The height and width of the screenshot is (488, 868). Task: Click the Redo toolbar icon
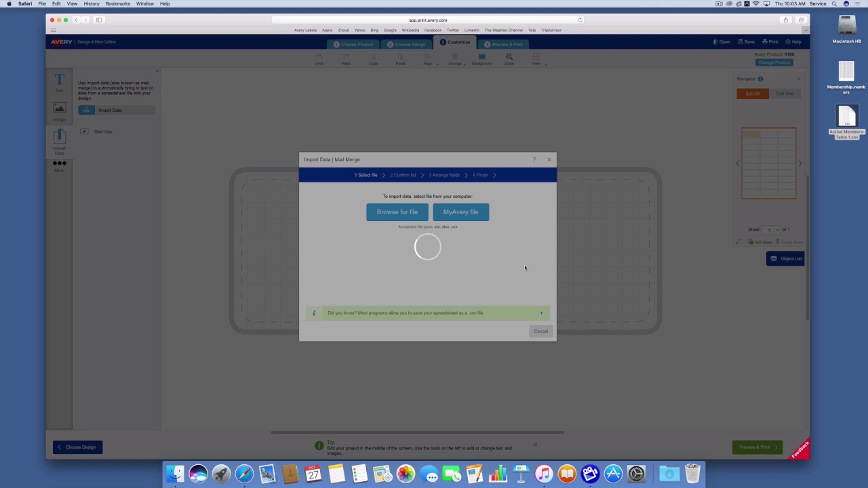click(346, 59)
